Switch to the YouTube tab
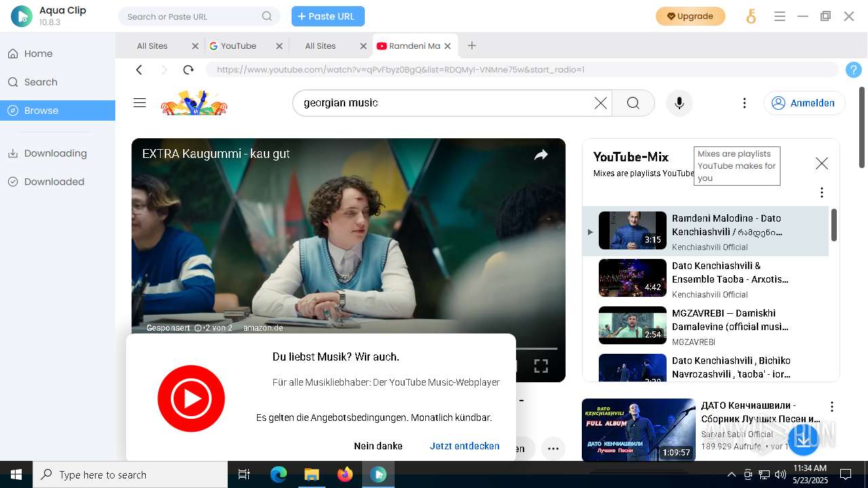 [237, 46]
